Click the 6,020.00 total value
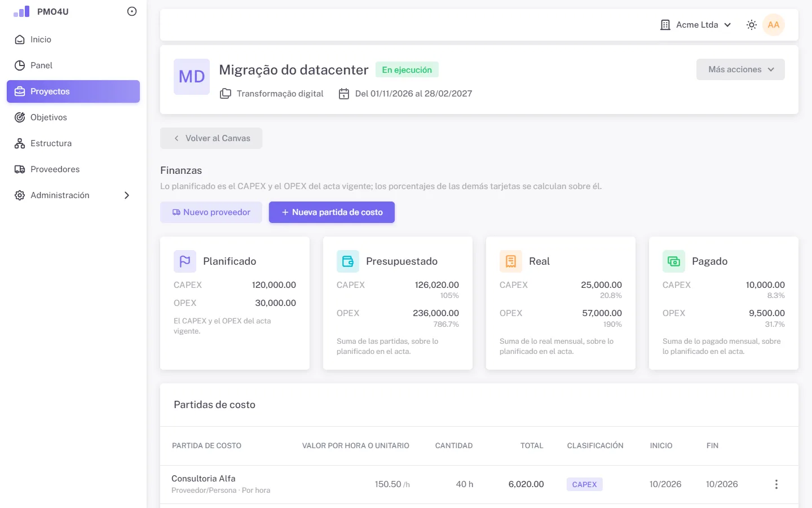Screen dimensions: 812x508 (526, 484)
